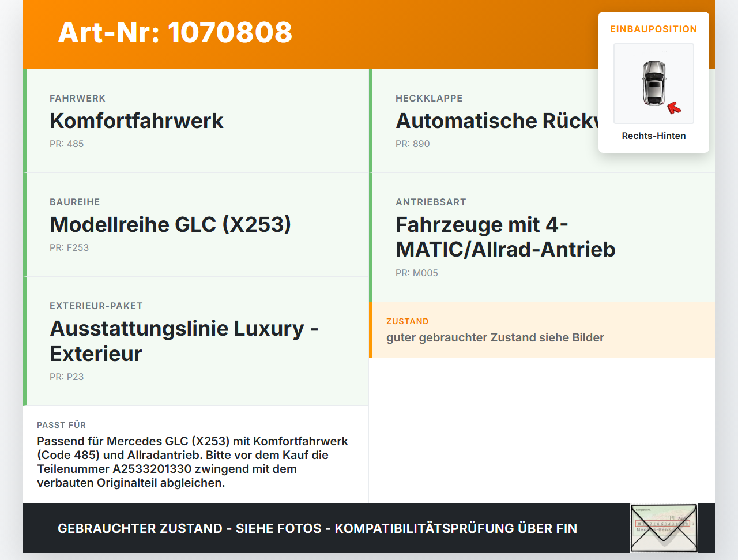Viewport: 738px width, 560px height.
Task: Click the "PR: F253" code
Action: 69,247
